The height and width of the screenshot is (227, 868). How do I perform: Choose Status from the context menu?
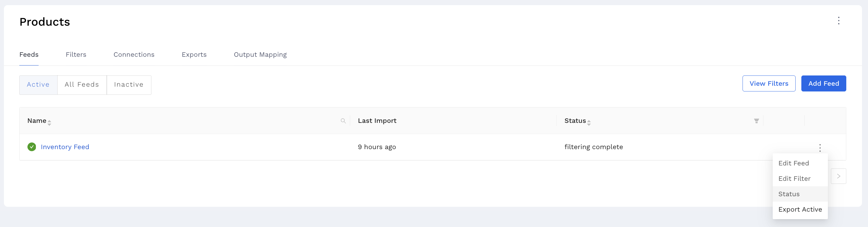[789, 194]
